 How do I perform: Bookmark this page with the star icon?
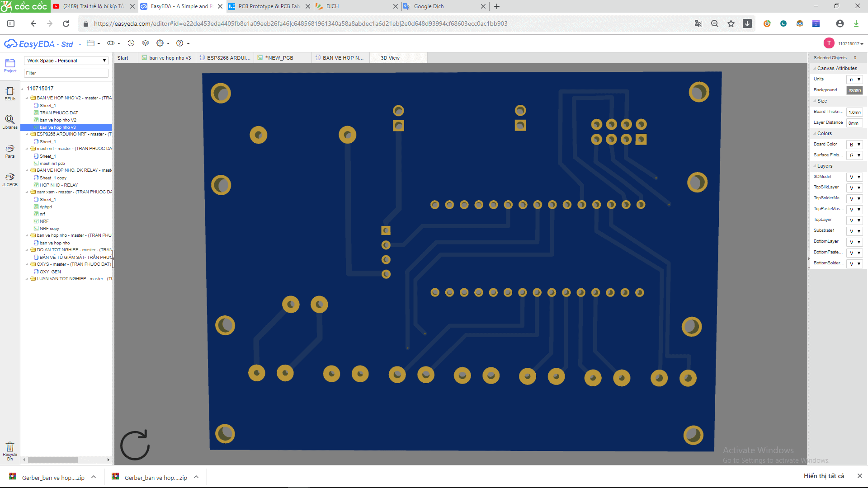click(731, 23)
